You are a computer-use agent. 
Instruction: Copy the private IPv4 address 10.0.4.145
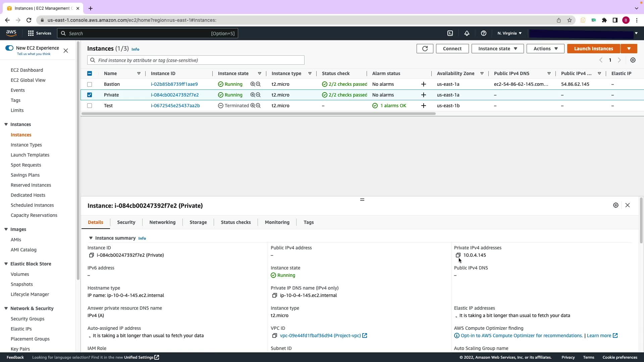coord(458,255)
